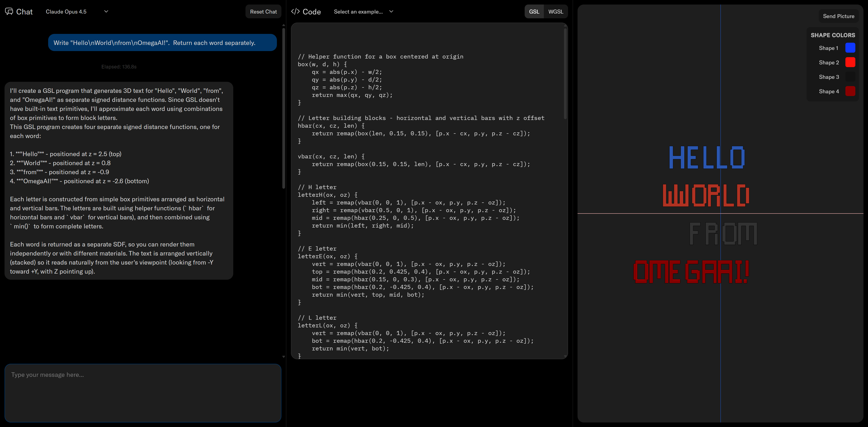Click the chat scroll up arrow
The image size is (868, 427).
coord(284,25)
